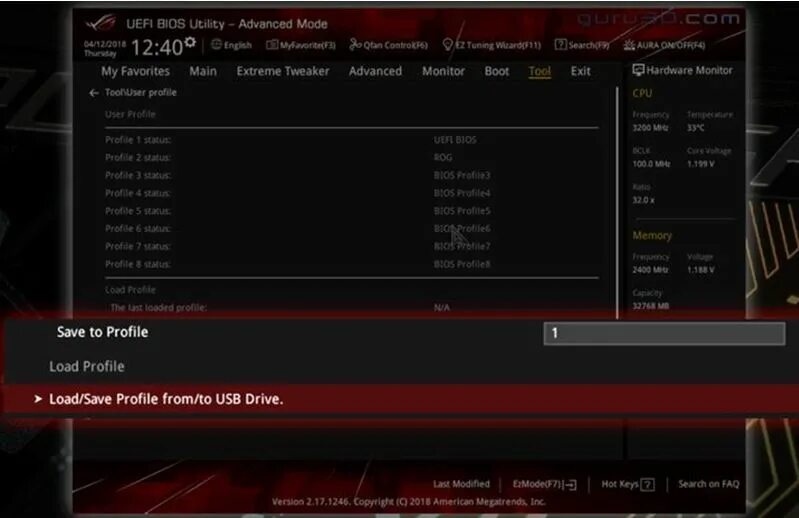799x518 pixels.
Task: Click the last loaded profile N/A value
Action: point(442,308)
